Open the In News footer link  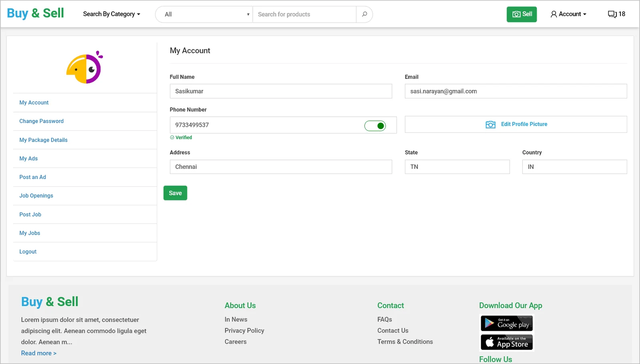click(x=236, y=319)
